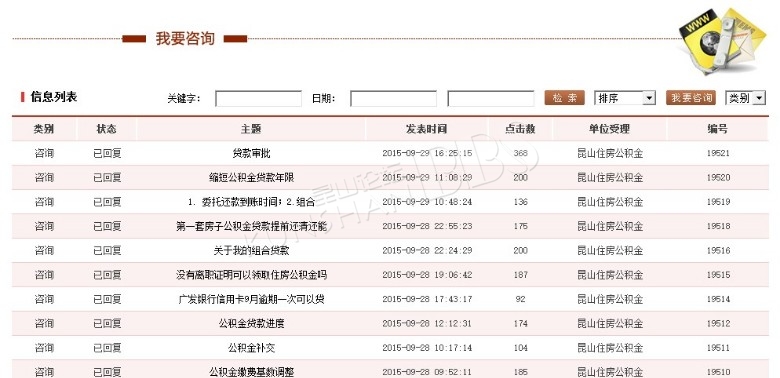Click the 主题 column header
This screenshot has height=378, width=780.
(251, 129)
